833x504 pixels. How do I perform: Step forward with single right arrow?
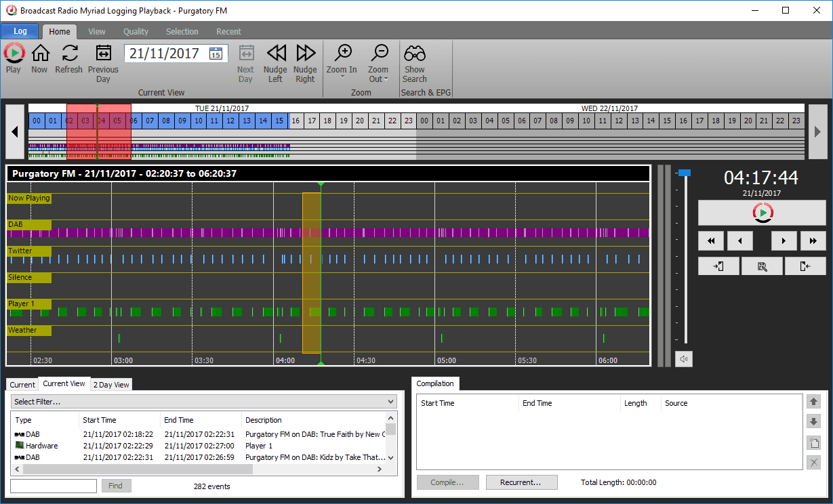(x=784, y=240)
